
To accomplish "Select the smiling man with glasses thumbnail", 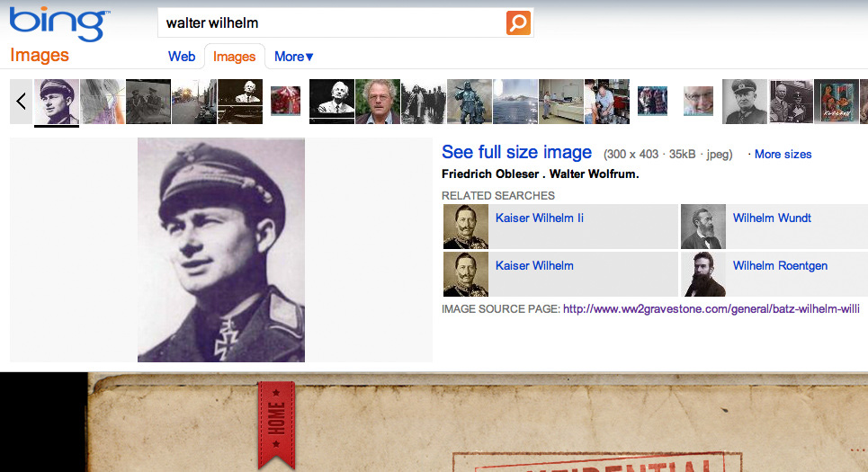I will pyautogui.click(x=698, y=101).
